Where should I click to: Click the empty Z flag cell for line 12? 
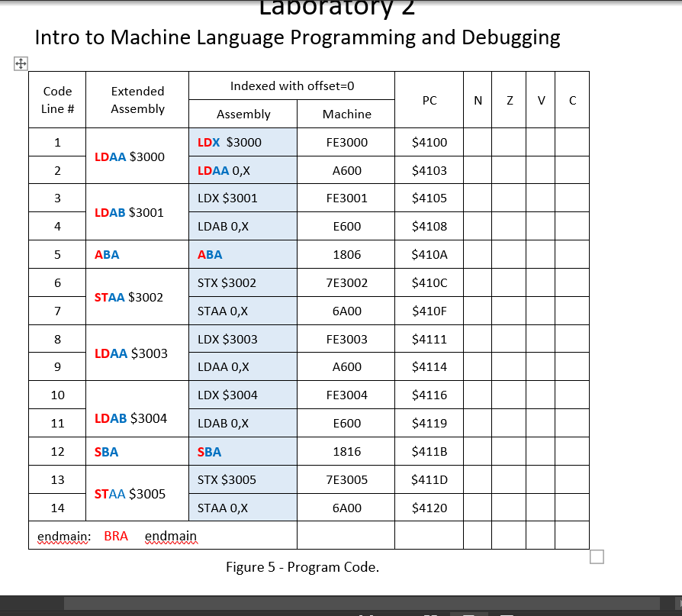point(509,451)
